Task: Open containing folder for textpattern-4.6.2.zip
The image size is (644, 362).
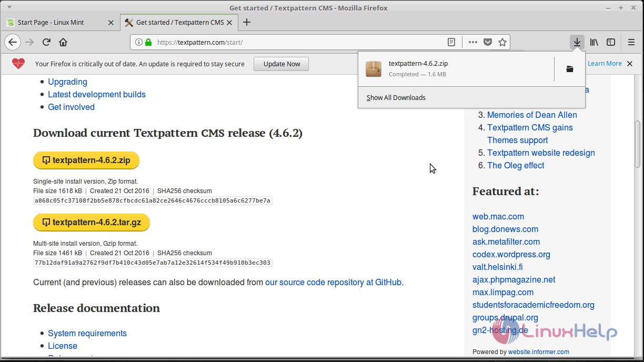Action: pos(570,69)
